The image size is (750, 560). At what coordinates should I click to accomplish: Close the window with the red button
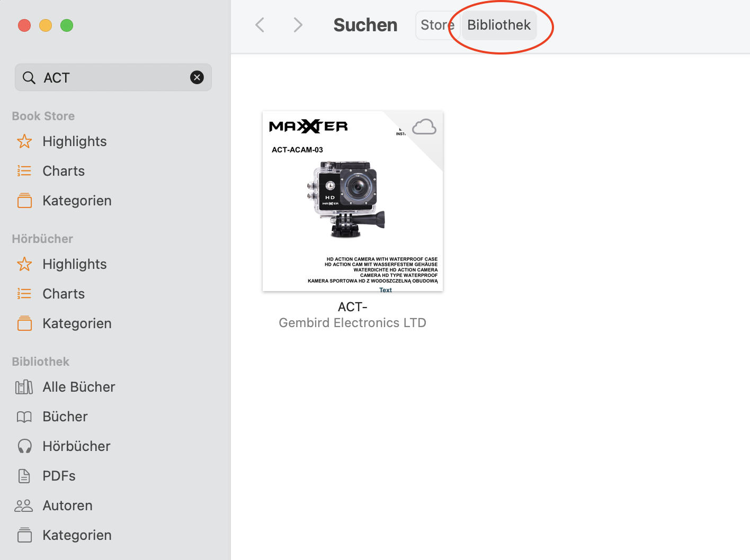(x=24, y=25)
